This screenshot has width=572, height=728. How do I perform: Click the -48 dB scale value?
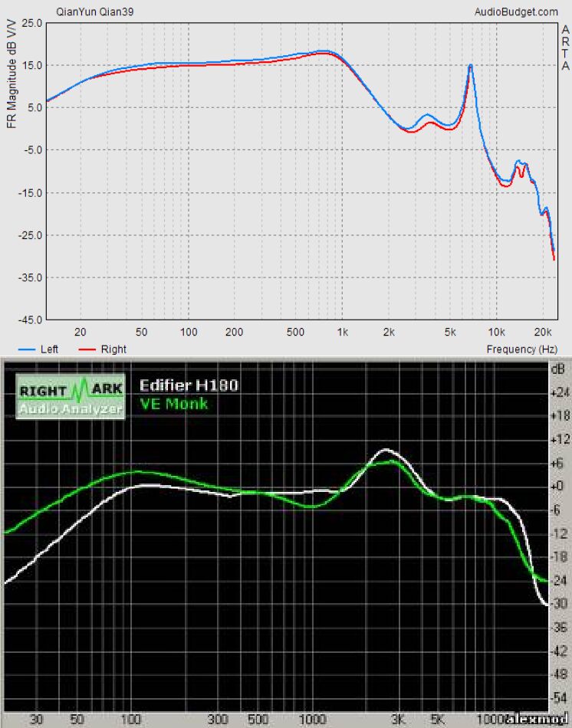pos(560,674)
